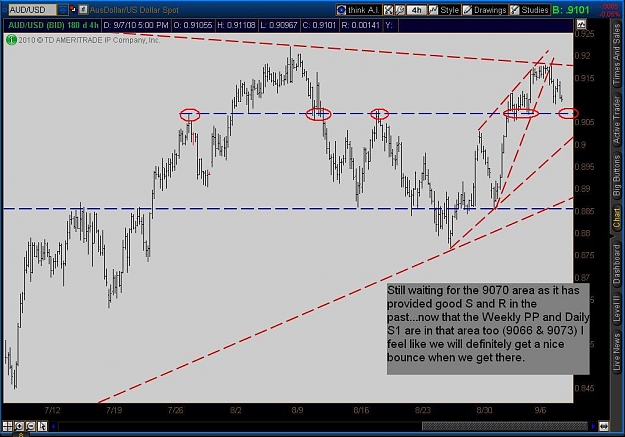This screenshot has height=437, width=625.
Task: Click the chart settings tools icon
Action: 388,10
